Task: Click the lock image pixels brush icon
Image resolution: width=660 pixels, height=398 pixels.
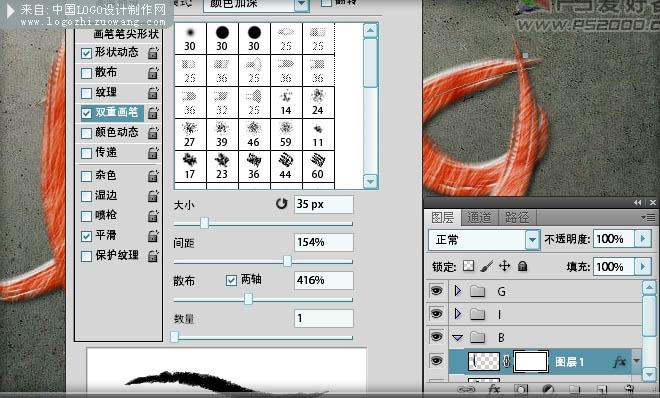Action: [x=486, y=266]
